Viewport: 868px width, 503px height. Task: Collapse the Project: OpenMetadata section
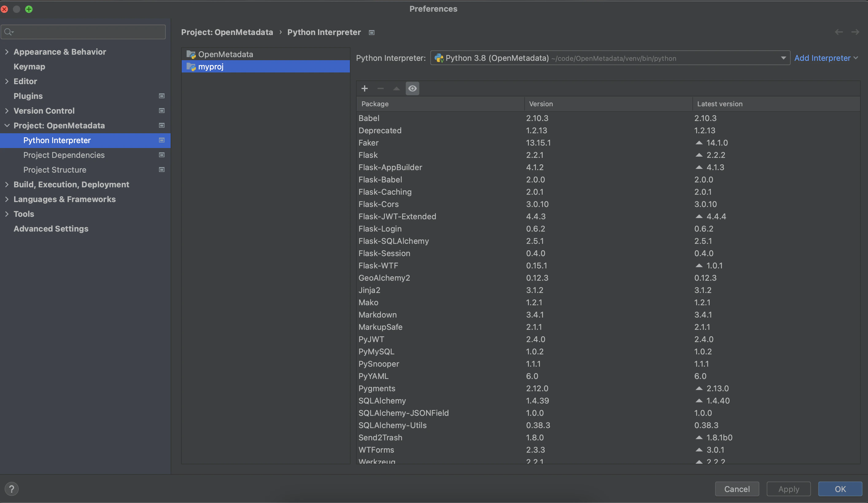pyautogui.click(x=6, y=125)
